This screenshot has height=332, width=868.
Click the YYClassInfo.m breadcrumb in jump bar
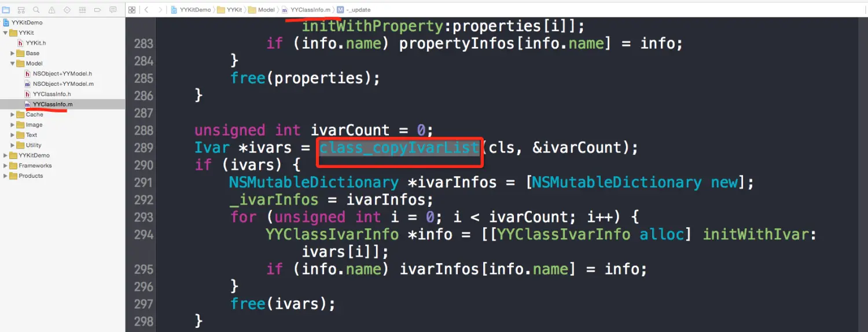(306, 10)
